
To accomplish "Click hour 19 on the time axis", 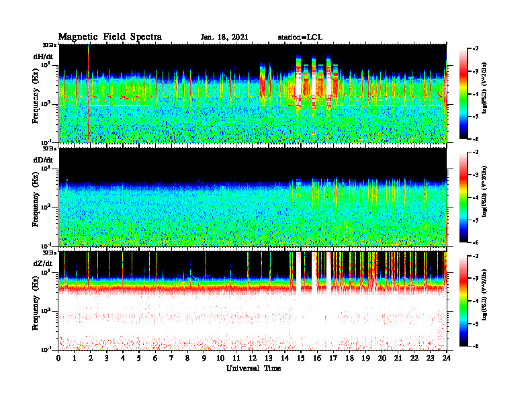I will 365,358.
